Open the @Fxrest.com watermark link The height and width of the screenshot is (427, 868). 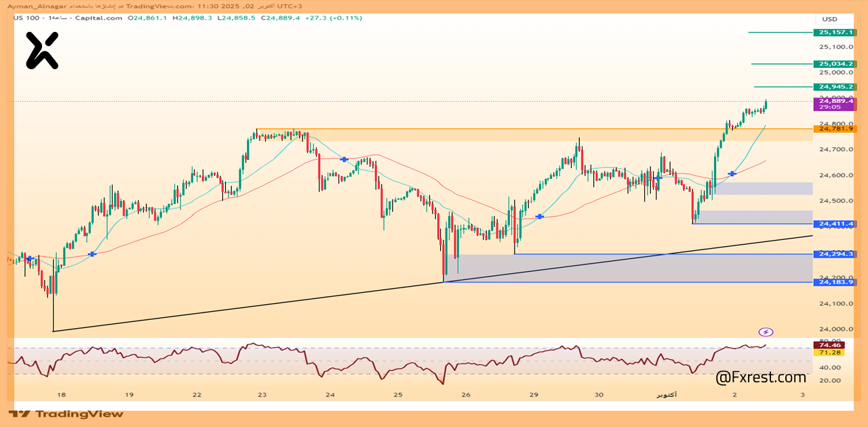tap(760, 377)
